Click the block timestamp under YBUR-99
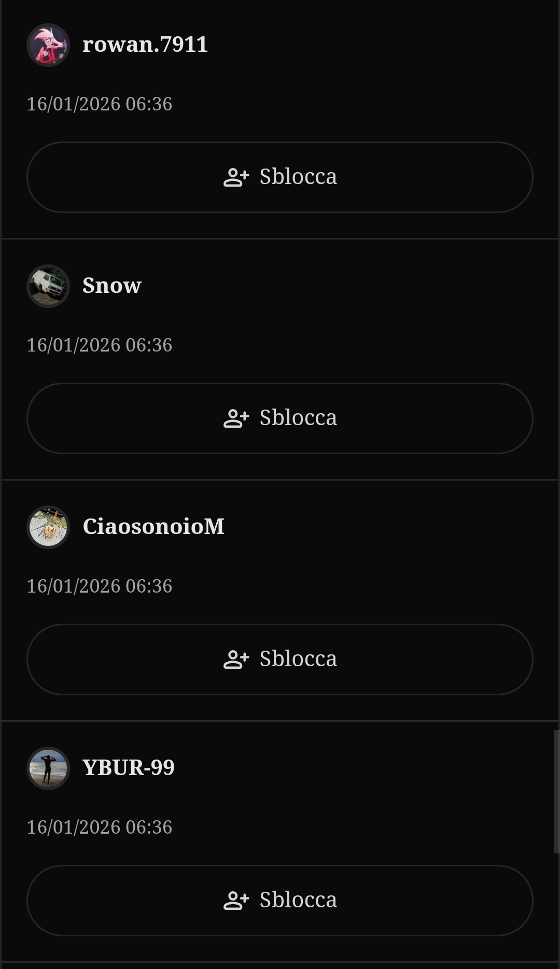560x969 pixels. pyautogui.click(x=100, y=827)
